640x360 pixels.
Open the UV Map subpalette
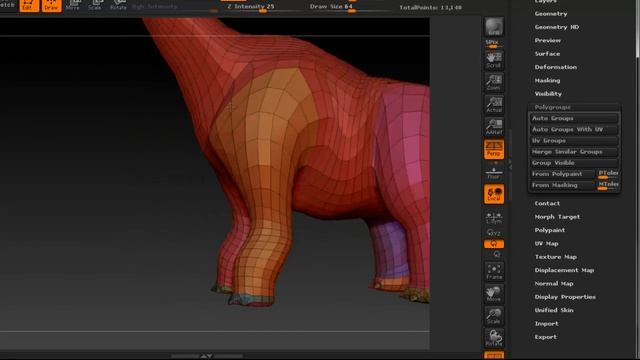pos(546,244)
